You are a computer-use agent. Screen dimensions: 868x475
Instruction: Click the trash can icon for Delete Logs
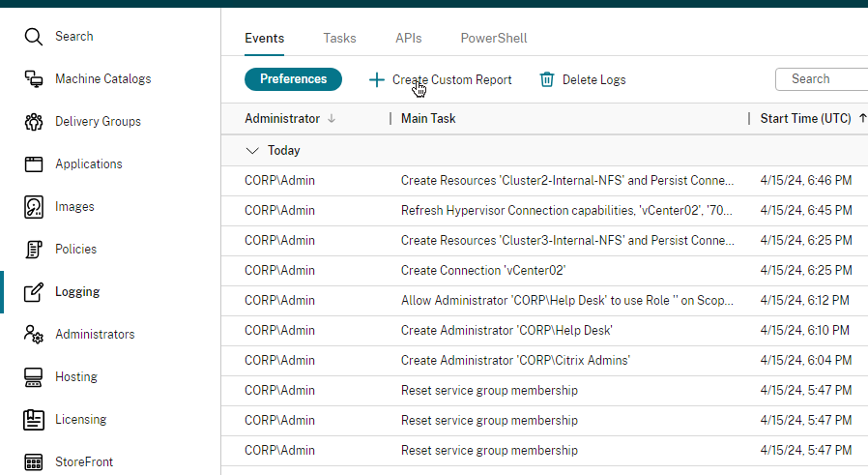pyautogui.click(x=547, y=79)
